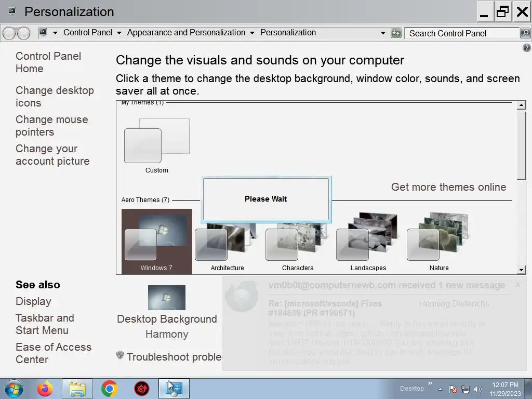Select the Personalization breadcrumb
Screen dimensions: 532x399
pyautogui.click(x=288, y=33)
